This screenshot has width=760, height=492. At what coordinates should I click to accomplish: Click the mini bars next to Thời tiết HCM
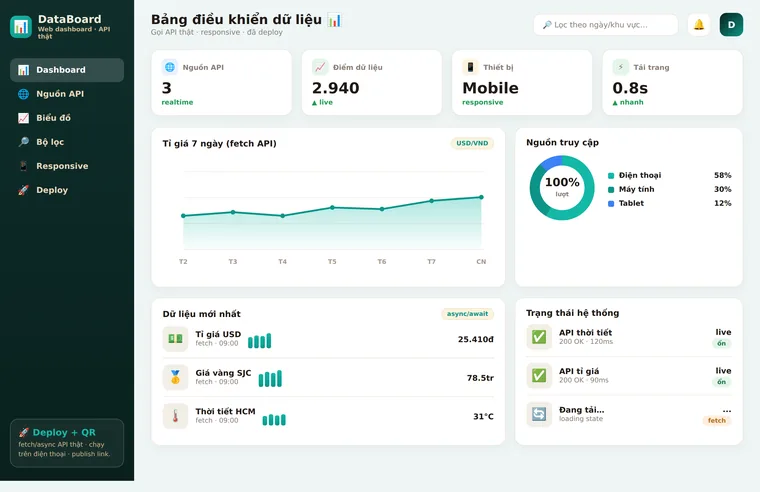274,419
